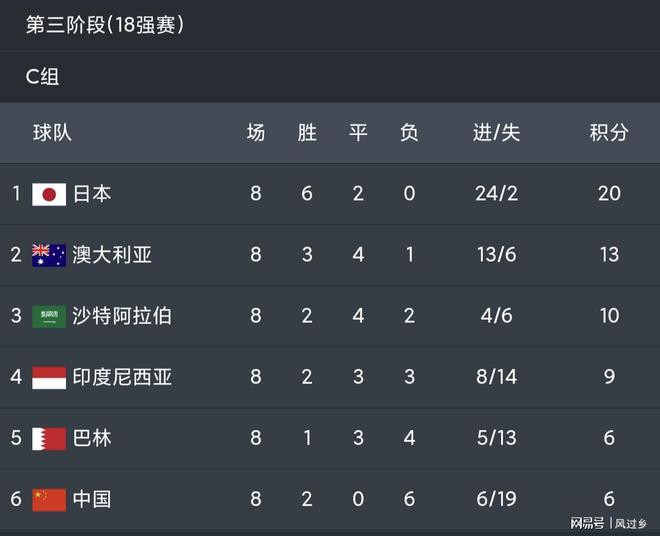Click the 胜 wins column header
Screen dimensions: 660x536
point(307,132)
